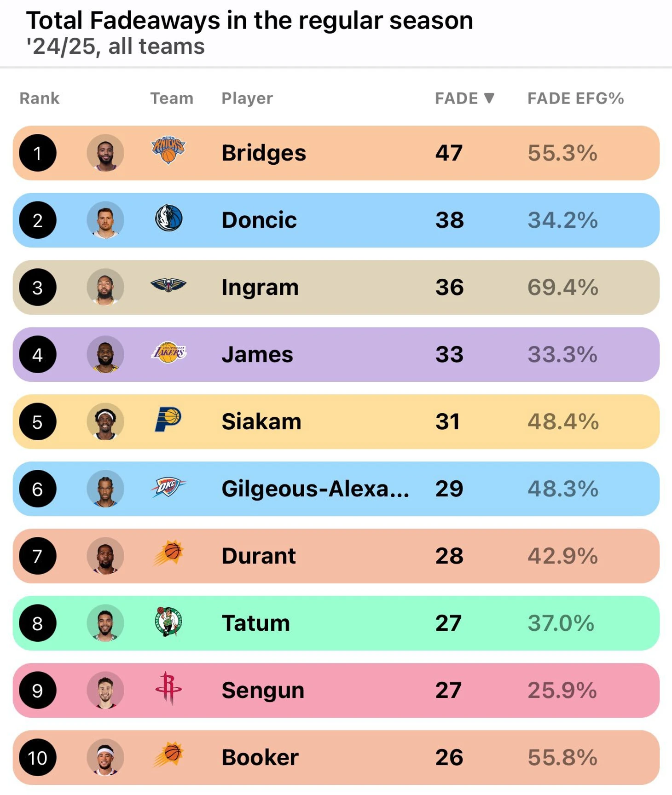Viewport: 672px width, 795px height.
Task: Click the Dallas Mavericks logo
Action: 168,218
